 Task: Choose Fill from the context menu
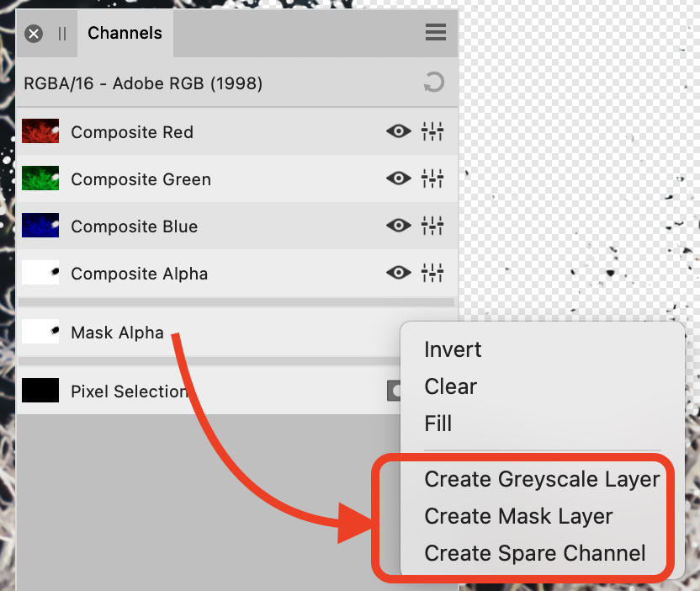coord(437,423)
